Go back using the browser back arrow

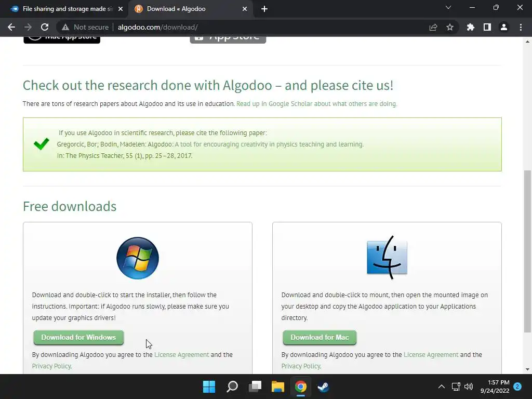11,27
